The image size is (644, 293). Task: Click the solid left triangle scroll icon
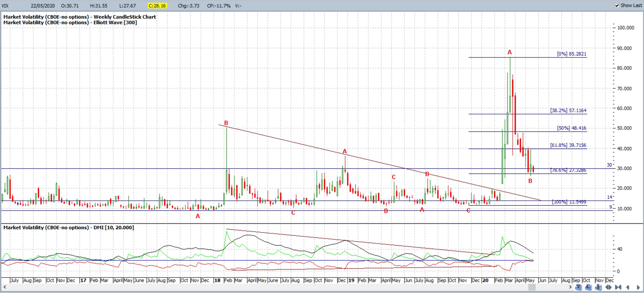[628, 287]
